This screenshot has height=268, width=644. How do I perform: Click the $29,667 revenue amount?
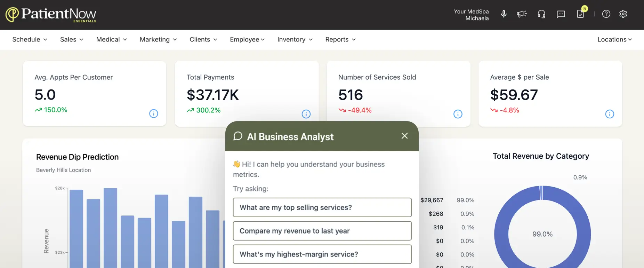[x=432, y=200]
